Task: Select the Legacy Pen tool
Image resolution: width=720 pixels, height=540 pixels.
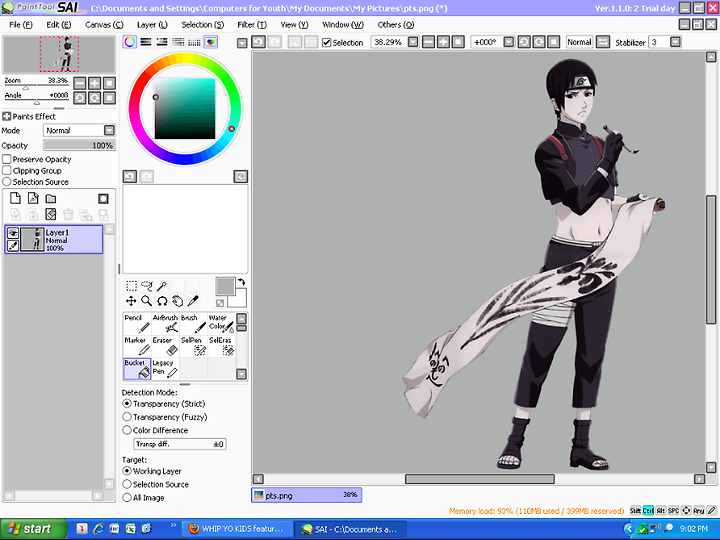Action: [x=165, y=369]
